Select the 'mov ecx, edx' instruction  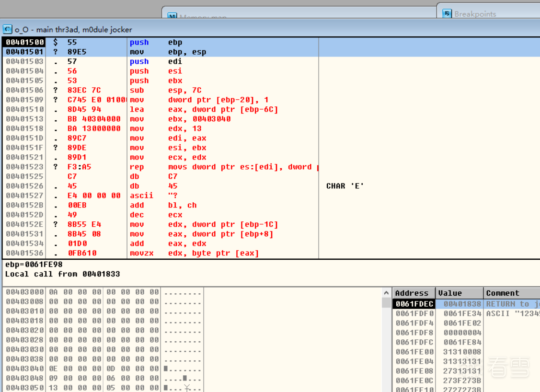168,157
